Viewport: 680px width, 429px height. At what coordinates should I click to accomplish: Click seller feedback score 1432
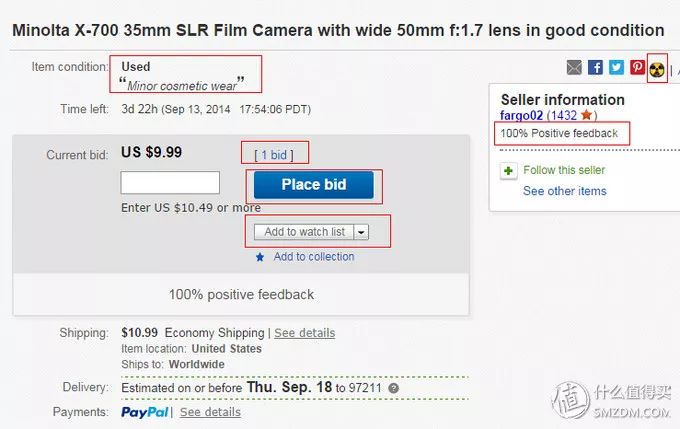pos(564,116)
